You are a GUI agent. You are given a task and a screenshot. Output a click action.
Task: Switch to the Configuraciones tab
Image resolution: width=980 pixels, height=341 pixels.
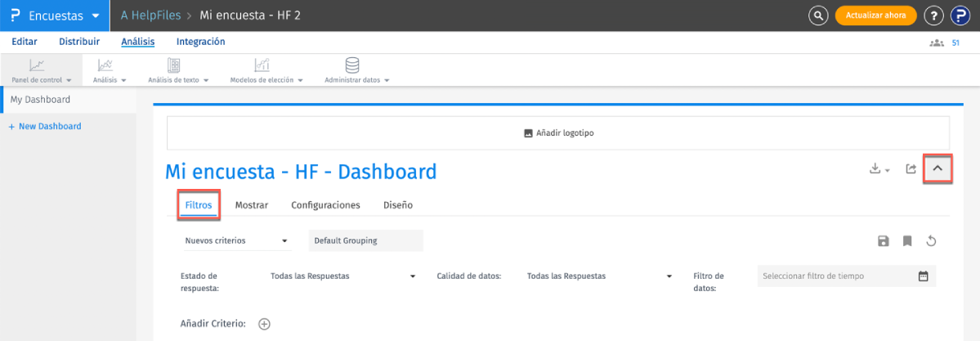325,204
